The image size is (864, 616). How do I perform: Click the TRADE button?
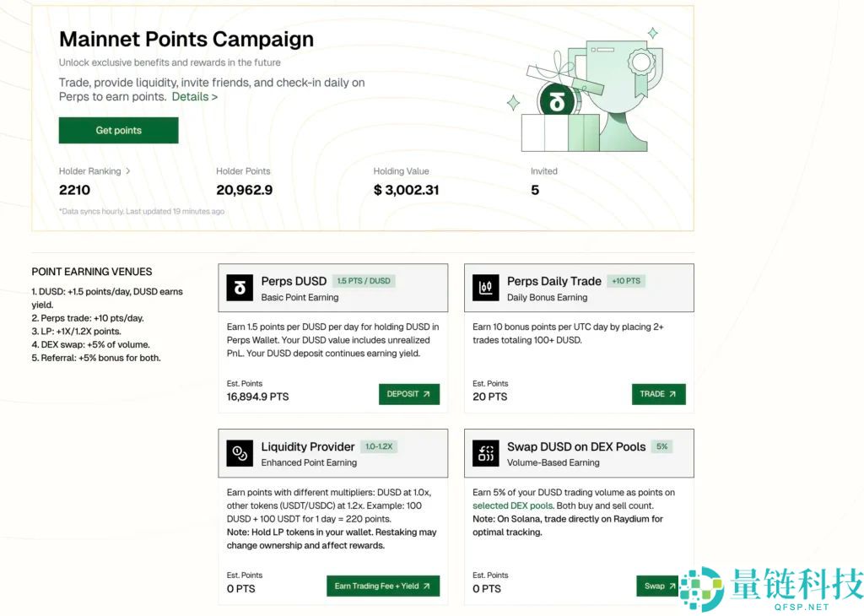pos(658,394)
